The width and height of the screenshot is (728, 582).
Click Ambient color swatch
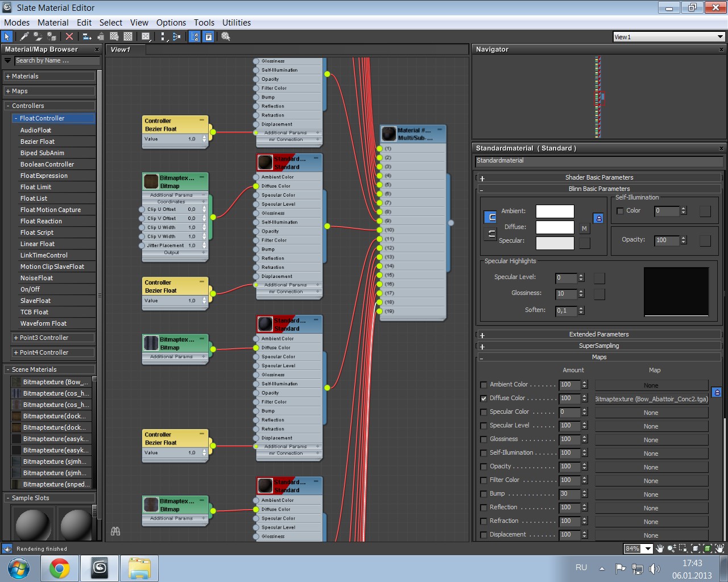(x=555, y=211)
